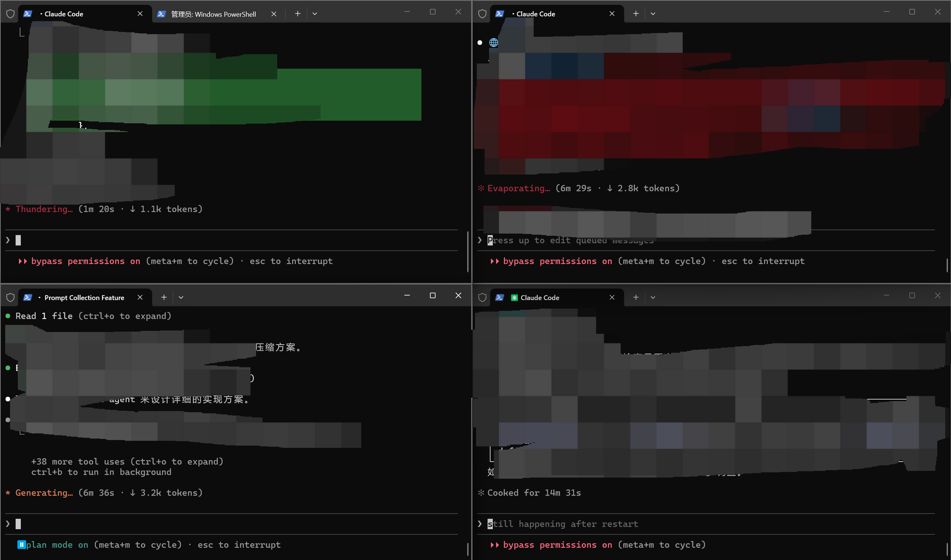The width and height of the screenshot is (951, 560).
Task: Click input prompt with 'still happening after restart'
Action: [562, 524]
